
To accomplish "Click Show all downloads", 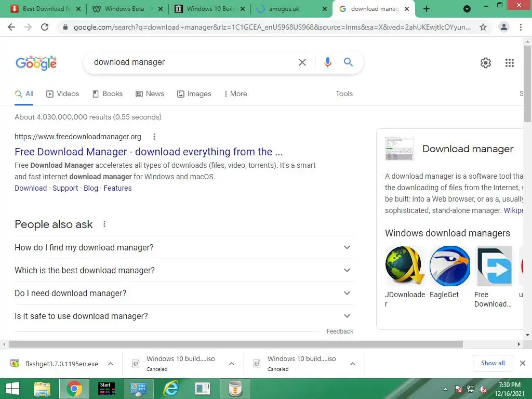I will (493, 363).
